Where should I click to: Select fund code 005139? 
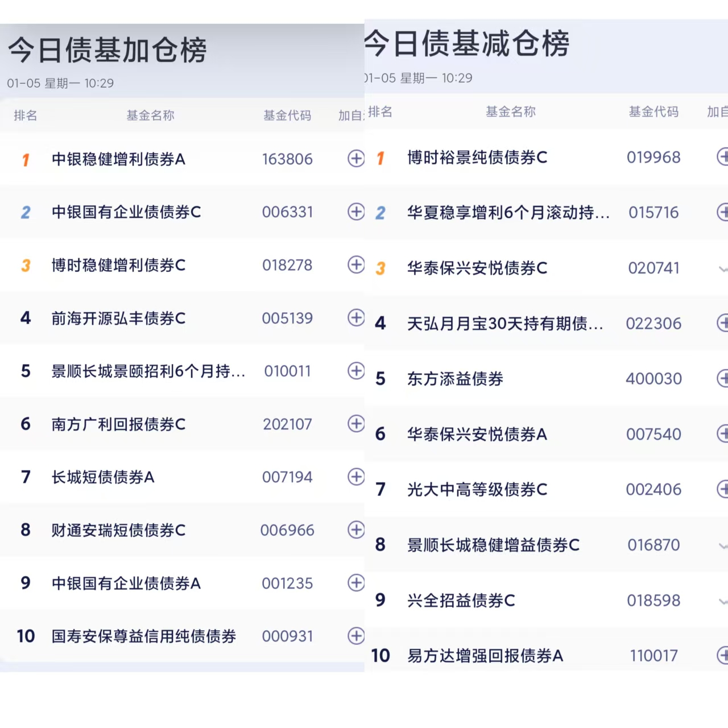tap(287, 318)
